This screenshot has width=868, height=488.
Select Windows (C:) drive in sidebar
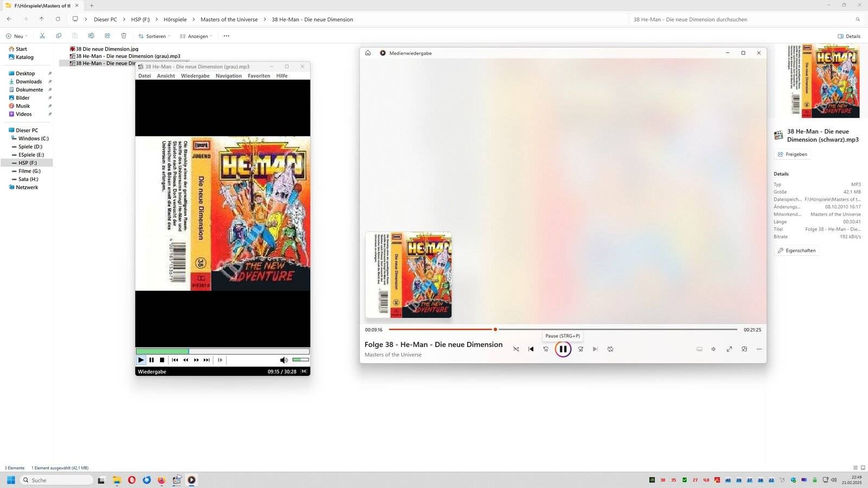[33, 138]
